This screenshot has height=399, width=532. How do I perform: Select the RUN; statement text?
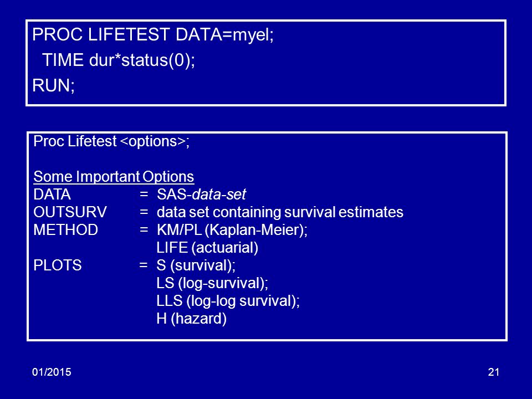[x=54, y=85]
